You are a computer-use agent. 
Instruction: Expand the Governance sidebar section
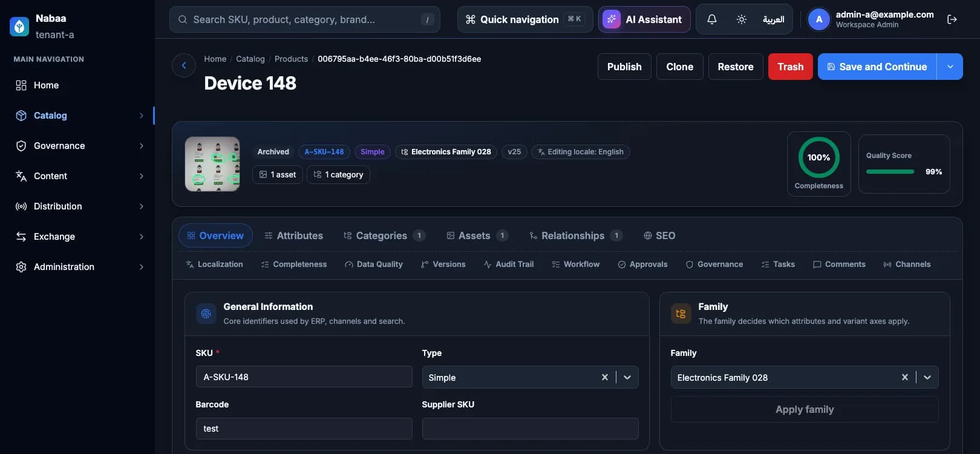77,146
